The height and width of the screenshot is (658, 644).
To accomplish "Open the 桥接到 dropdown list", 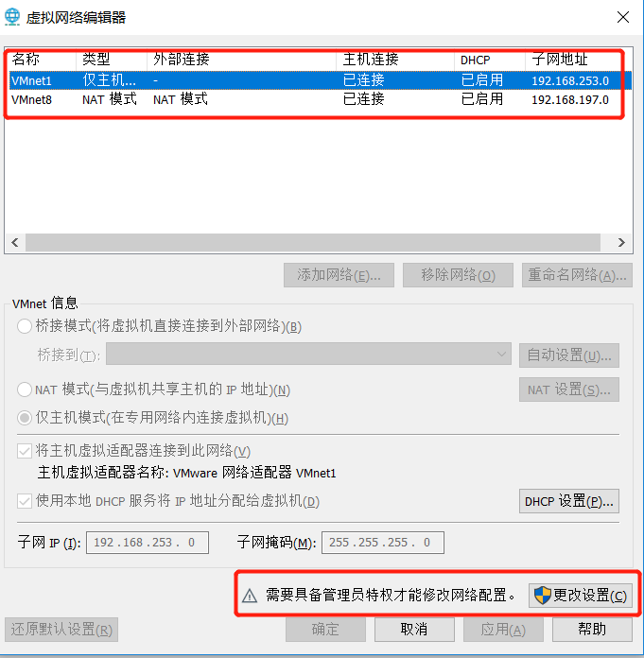I will (x=308, y=355).
